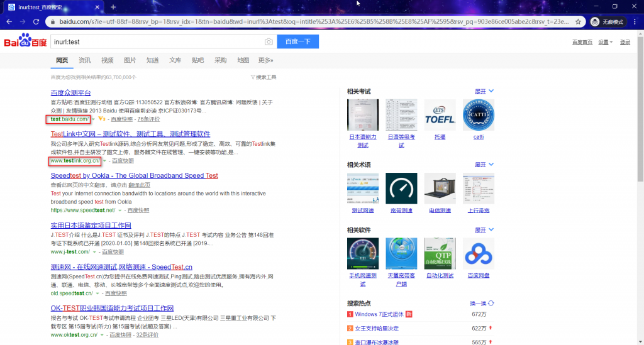Go back with browser back arrow
Image resolution: width=644 pixels, height=345 pixels.
(x=9, y=22)
